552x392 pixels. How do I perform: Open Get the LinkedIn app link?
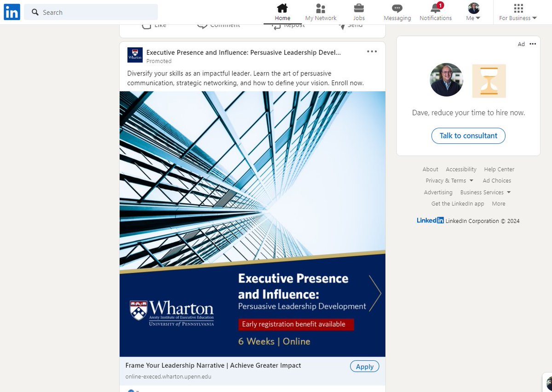tap(458, 204)
